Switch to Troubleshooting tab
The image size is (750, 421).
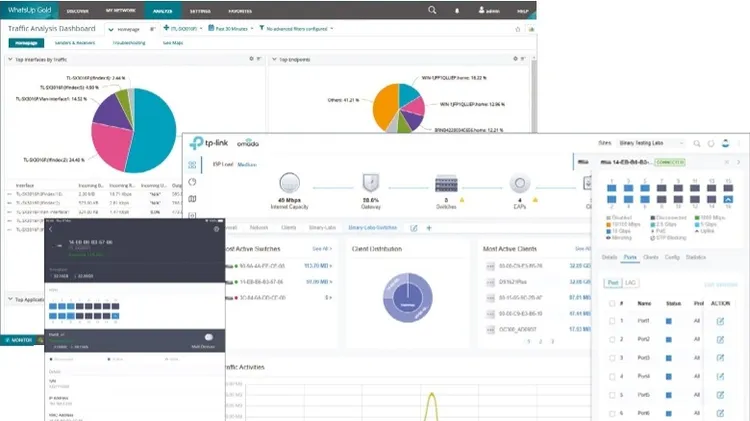point(129,43)
